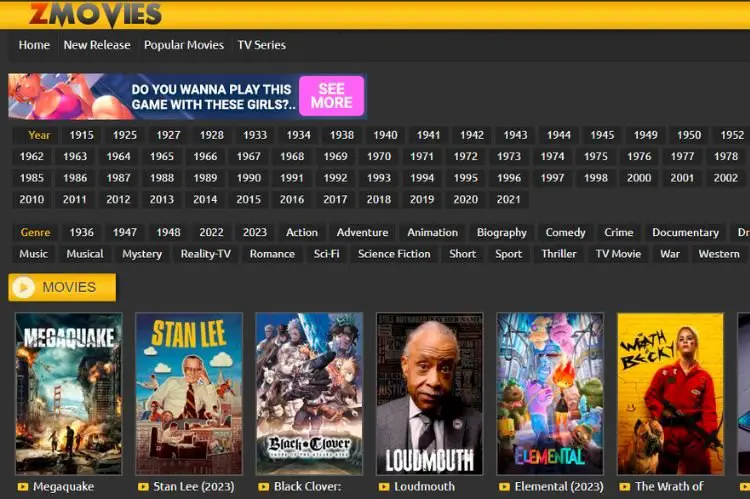Select the 2022 entry in Genre row

(211, 233)
